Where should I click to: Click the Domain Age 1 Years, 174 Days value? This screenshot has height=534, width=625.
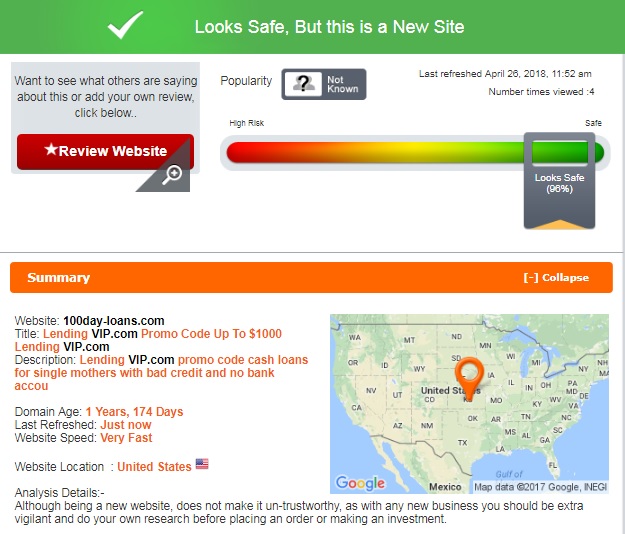point(134,412)
